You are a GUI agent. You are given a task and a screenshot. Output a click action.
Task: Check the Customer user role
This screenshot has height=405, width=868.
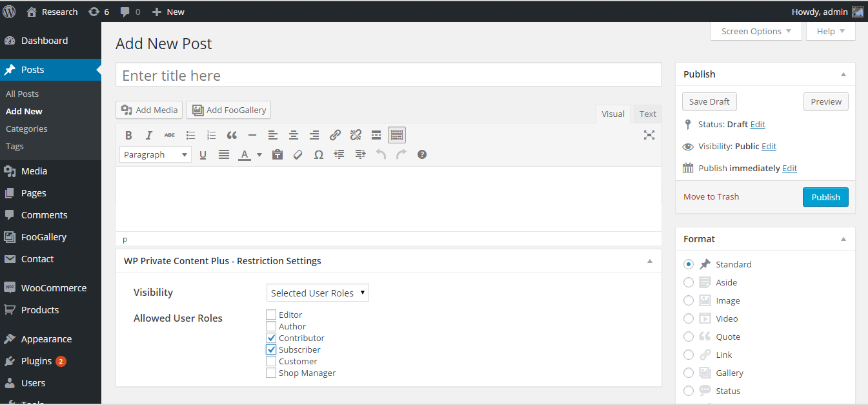(x=271, y=361)
